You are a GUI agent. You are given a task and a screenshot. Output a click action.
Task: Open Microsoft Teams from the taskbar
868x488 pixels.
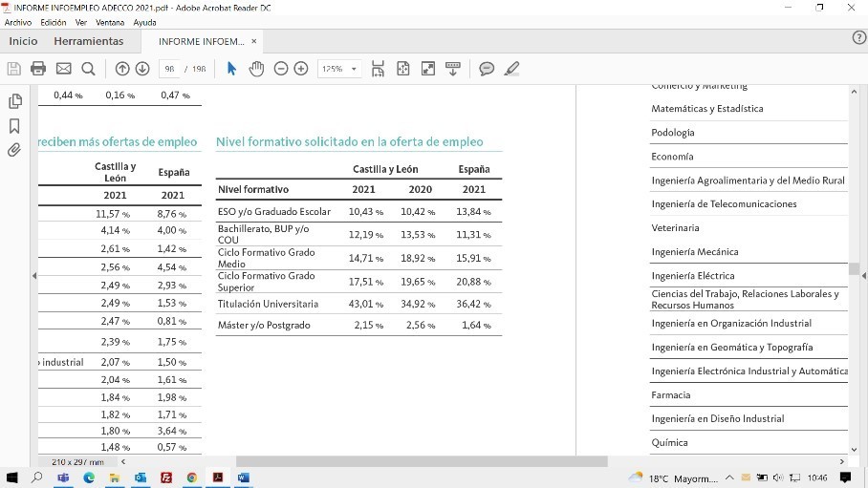[x=63, y=477]
